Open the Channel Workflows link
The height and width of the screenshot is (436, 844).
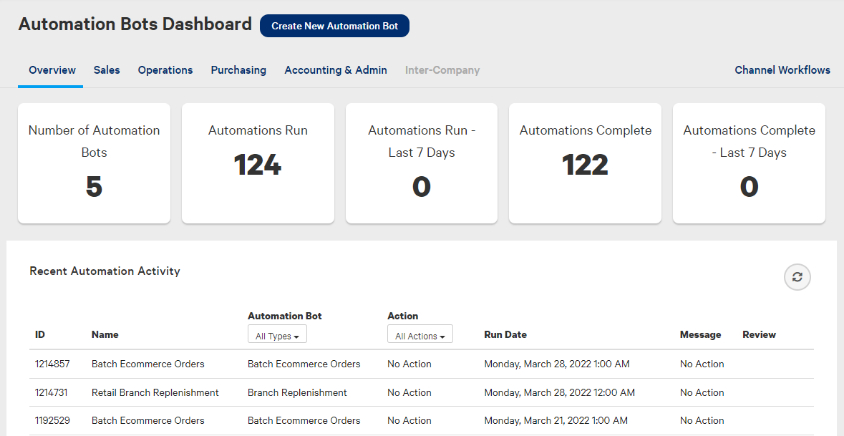[x=782, y=71]
